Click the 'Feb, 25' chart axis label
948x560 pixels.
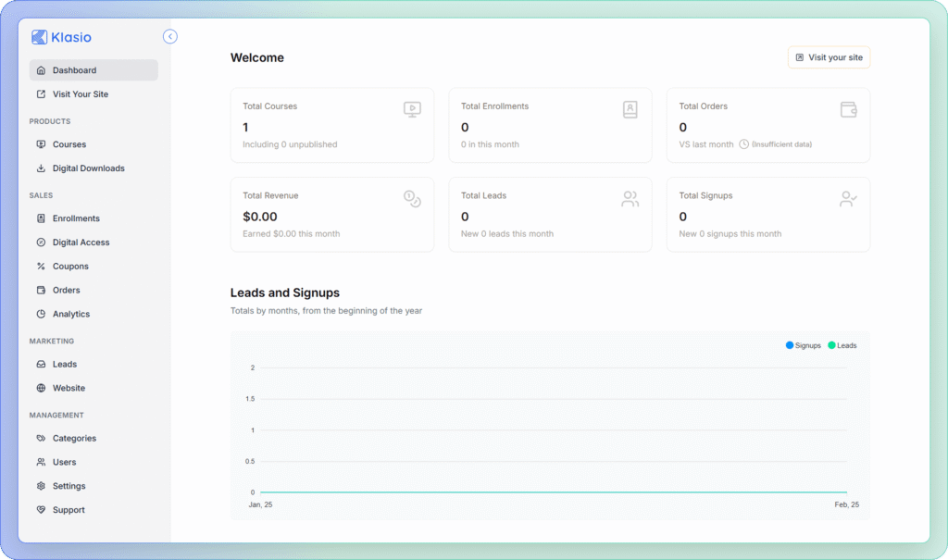(846, 504)
